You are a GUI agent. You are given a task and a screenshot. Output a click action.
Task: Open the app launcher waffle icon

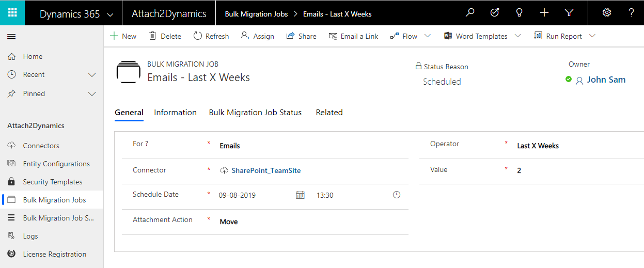click(x=12, y=13)
